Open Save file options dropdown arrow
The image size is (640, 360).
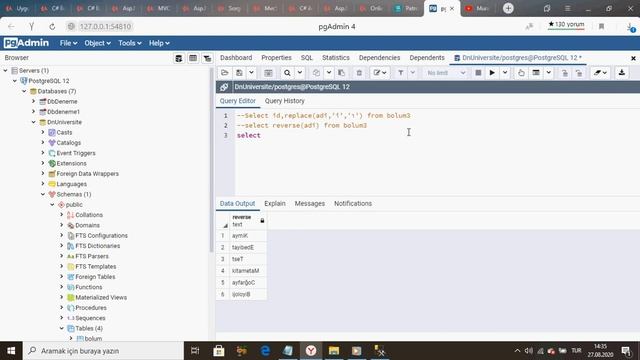[251, 73]
